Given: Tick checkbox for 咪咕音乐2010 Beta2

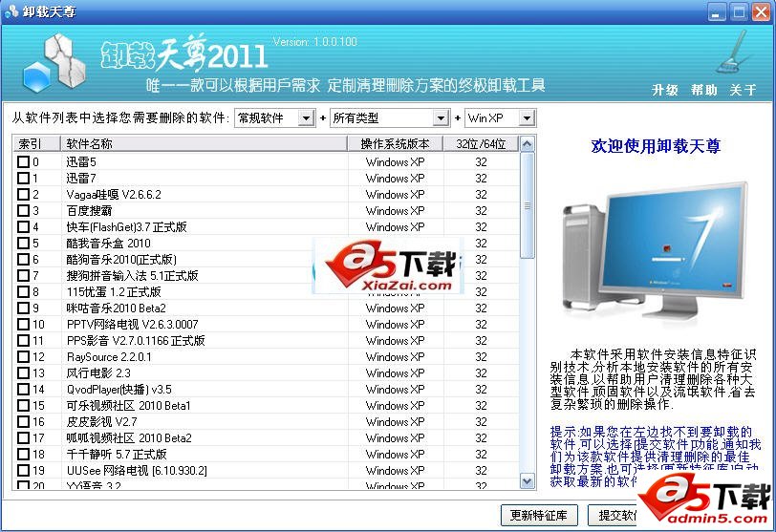Looking at the screenshot, I should (23, 309).
